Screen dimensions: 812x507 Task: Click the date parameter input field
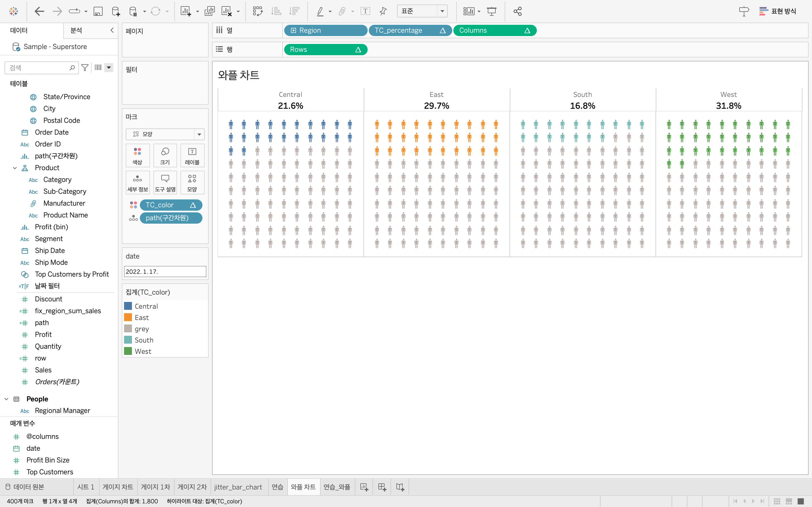(x=165, y=272)
